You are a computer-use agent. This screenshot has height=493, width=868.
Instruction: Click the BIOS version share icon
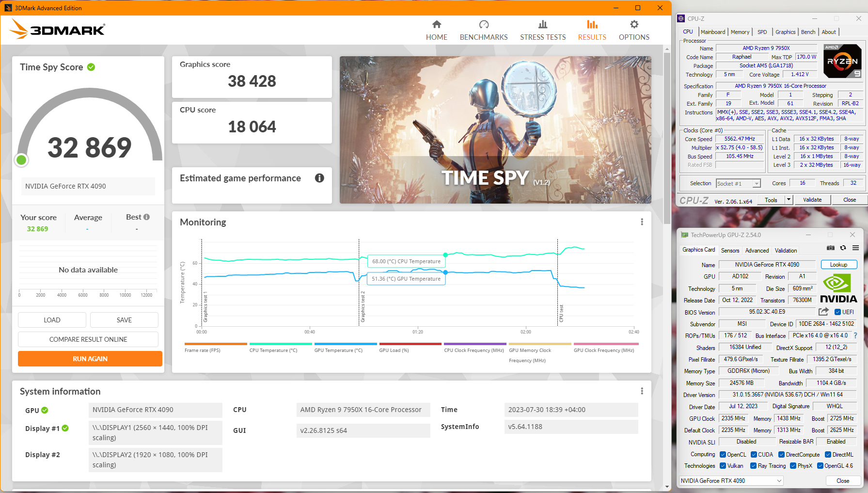point(823,312)
